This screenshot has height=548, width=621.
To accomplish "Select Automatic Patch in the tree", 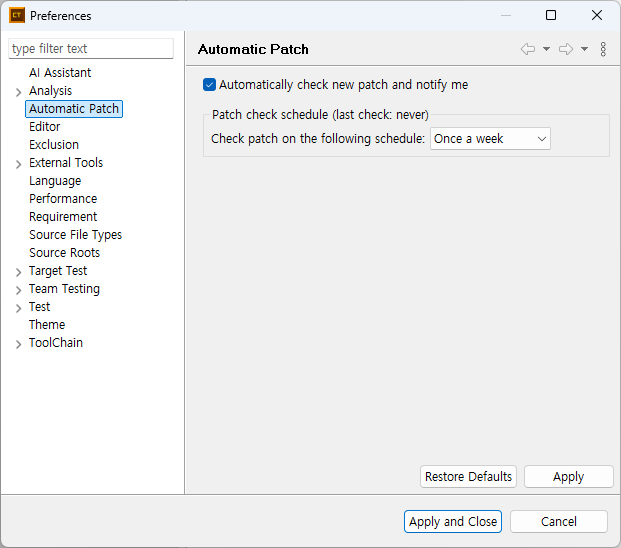I will pos(74,108).
